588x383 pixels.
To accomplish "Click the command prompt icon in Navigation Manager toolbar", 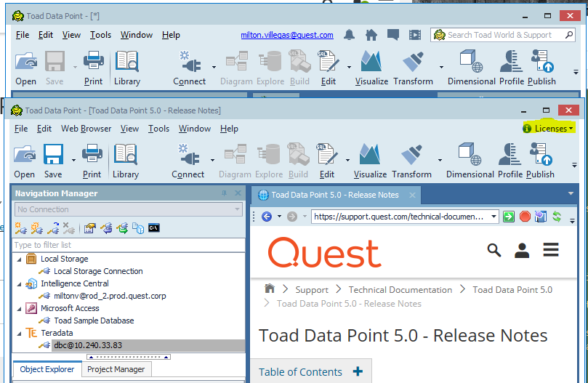I will click(154, 227).
